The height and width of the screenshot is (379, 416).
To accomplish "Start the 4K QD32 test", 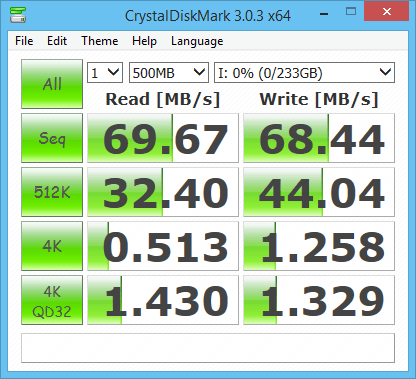I will (x=52, y=300).
